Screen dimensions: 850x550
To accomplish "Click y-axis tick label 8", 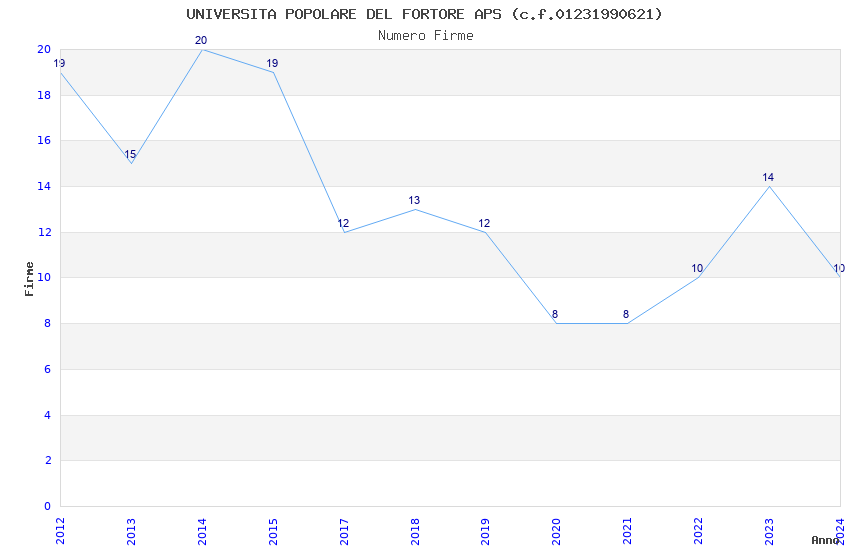I will coord(48,323).
